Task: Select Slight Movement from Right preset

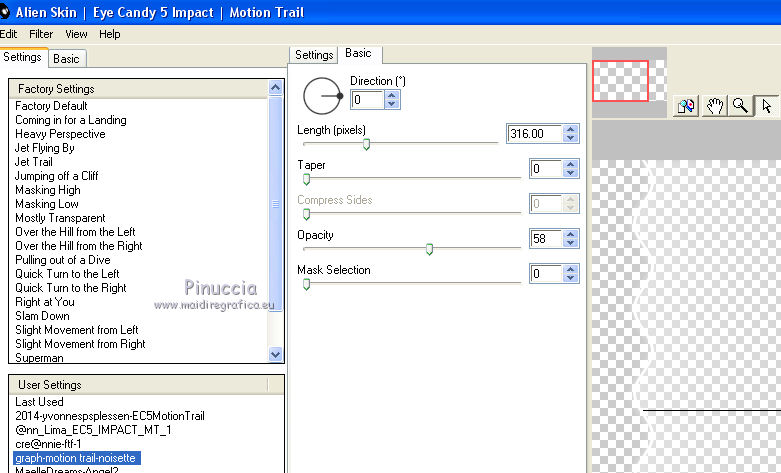Action: click(x=80, y=344)
